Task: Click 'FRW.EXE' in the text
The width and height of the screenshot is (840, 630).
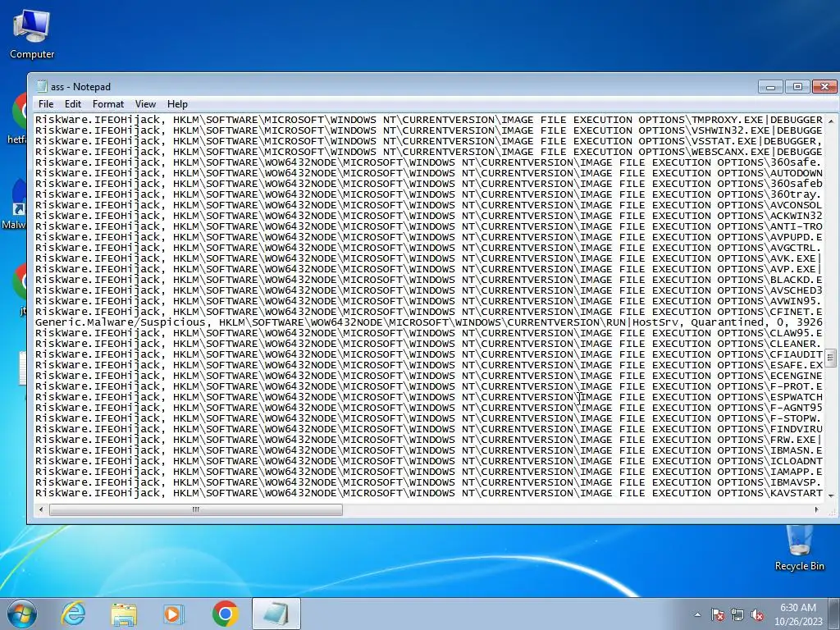Action: [x=793, y=440]
